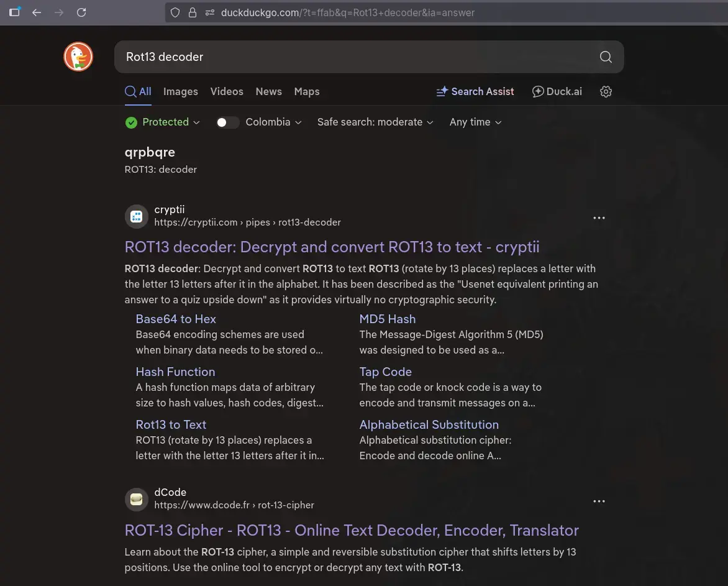Open the Tap Code sublink
Image resolution: width=728 pixels, height=586 pixels.
[385, 372]
